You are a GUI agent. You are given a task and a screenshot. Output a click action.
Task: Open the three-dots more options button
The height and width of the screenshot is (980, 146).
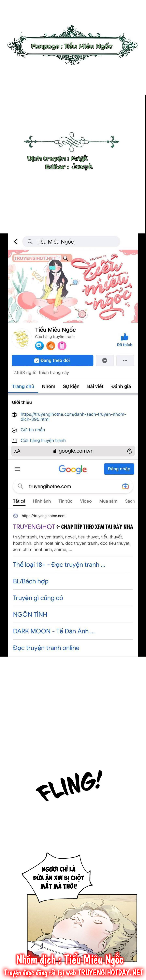pos(125,360)
